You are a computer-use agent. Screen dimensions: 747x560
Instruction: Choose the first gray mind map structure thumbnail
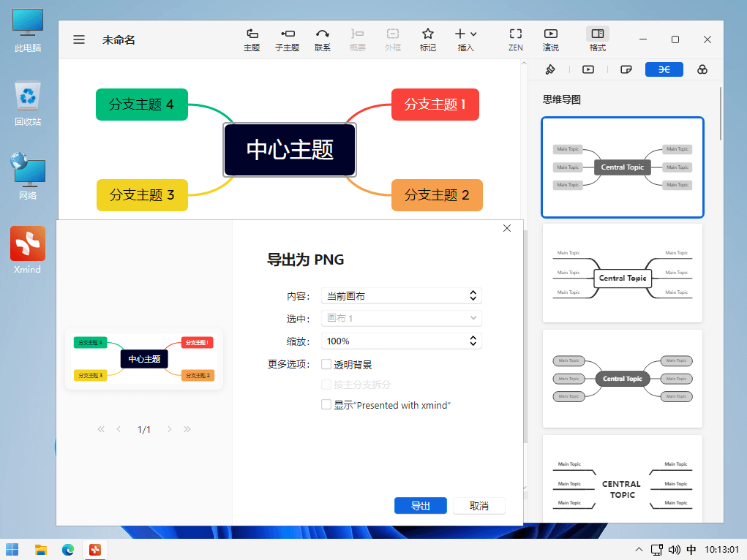coord(623,167)
